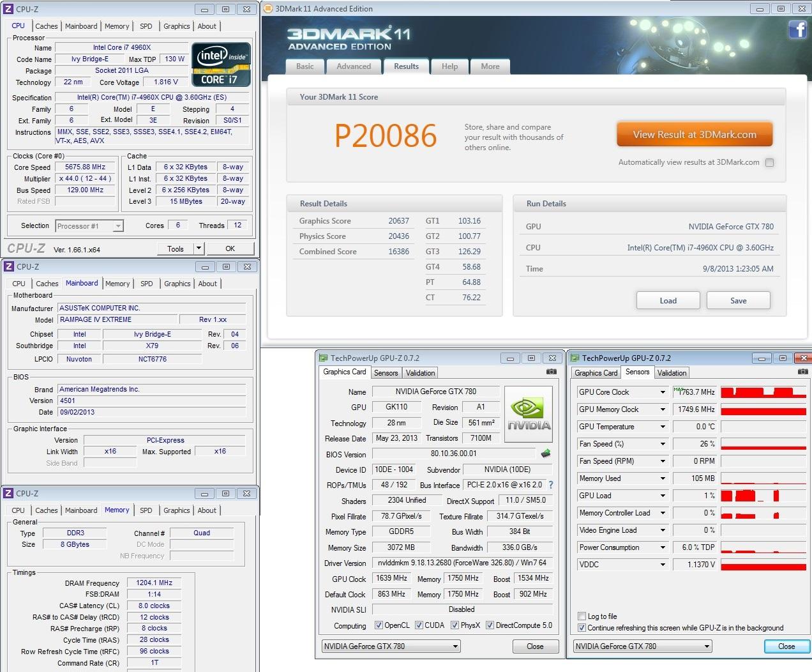
Task: Toggle the CUDA checkbox in GPU-Z
Action: click(x=419, y=625)
